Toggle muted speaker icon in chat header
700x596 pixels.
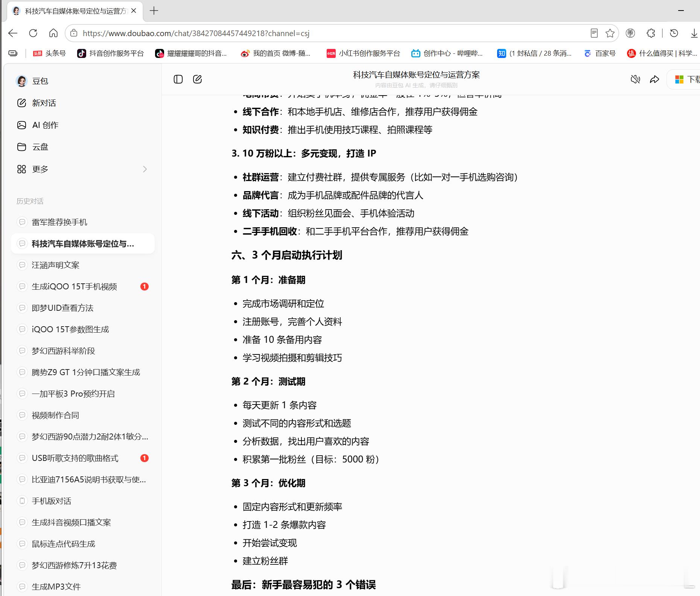[x=635, y=79]
